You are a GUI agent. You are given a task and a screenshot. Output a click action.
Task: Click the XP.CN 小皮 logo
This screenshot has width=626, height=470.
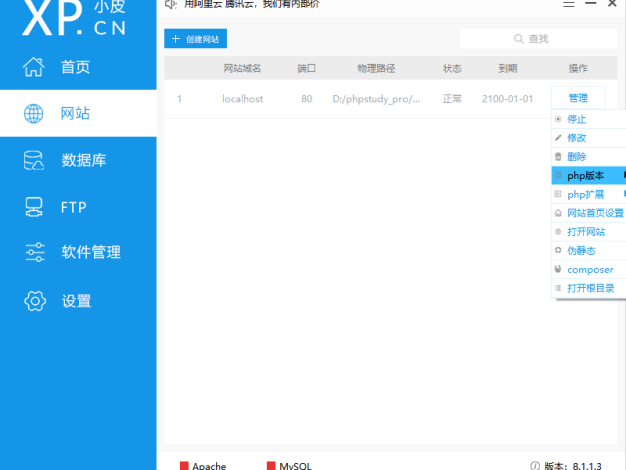click(74, 17)
